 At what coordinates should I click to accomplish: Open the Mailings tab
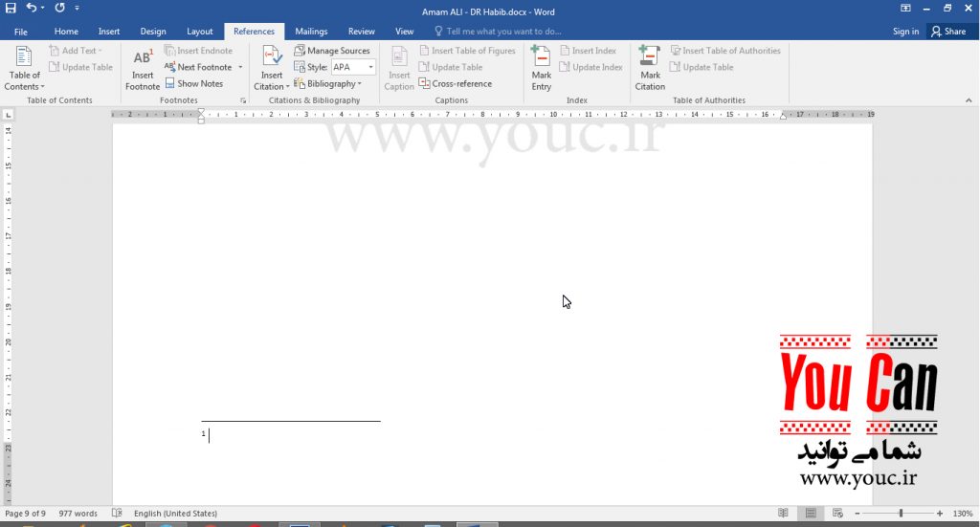click(x=311, y=32)
